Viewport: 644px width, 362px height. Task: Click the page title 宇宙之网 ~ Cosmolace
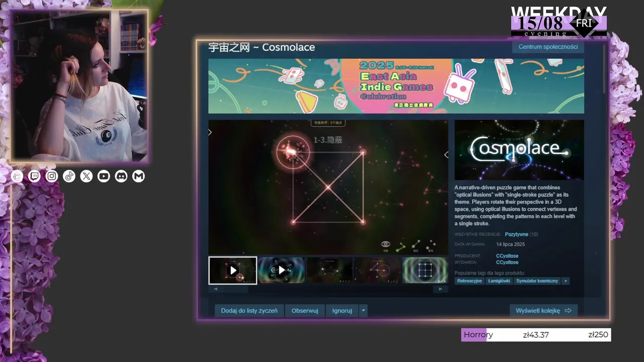[x=262, y=47]
